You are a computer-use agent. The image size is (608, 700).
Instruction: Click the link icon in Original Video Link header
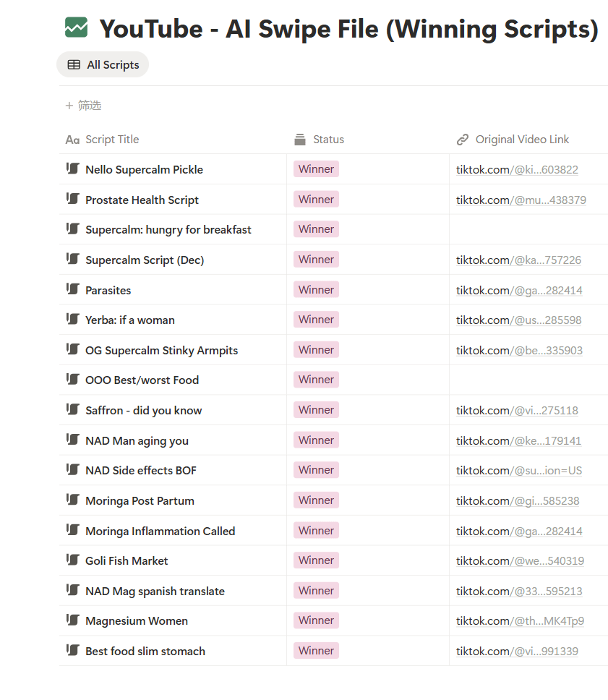463,140
